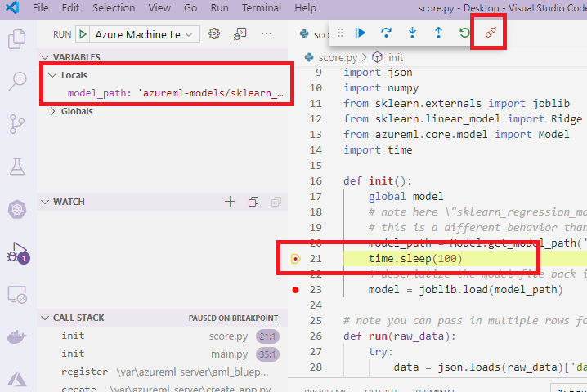The width and height of the screenshot is (587, 392).
Task: Open the Terminal menu
Action: pyautogui.click(x=262, y=7)
